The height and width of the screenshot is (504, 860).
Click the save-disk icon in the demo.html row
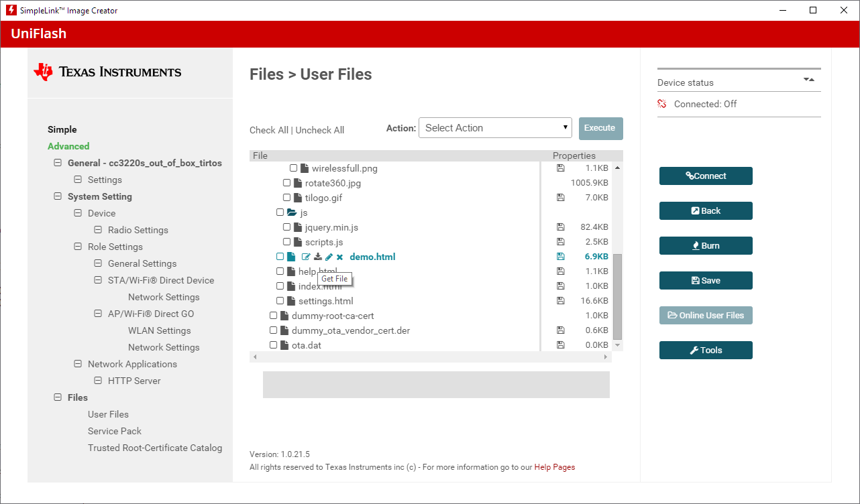click(561, 257)
